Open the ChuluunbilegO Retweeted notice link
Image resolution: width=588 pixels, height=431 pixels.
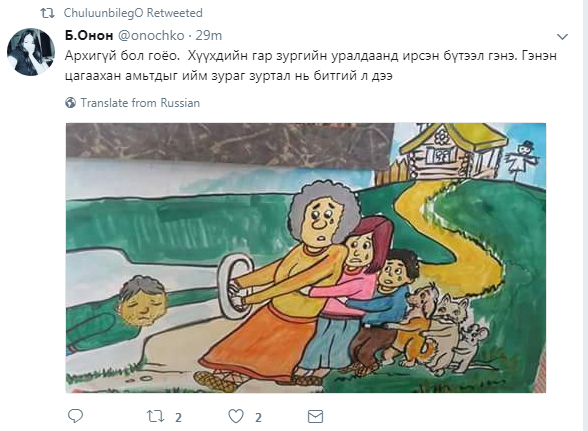pos(133,13)
